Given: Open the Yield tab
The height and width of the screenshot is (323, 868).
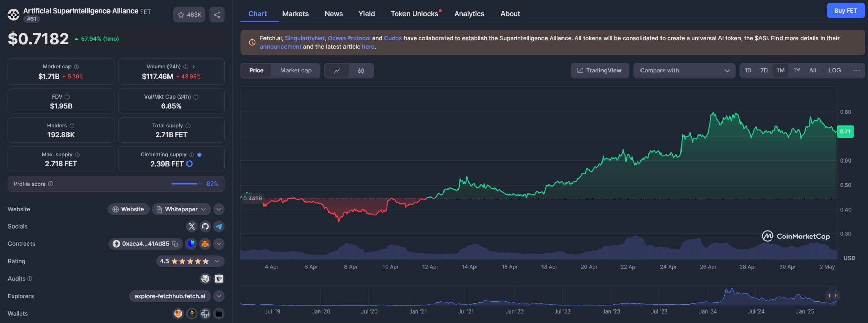Looking at the screenshot, I should pyautogui.click(x=367, y=14).
